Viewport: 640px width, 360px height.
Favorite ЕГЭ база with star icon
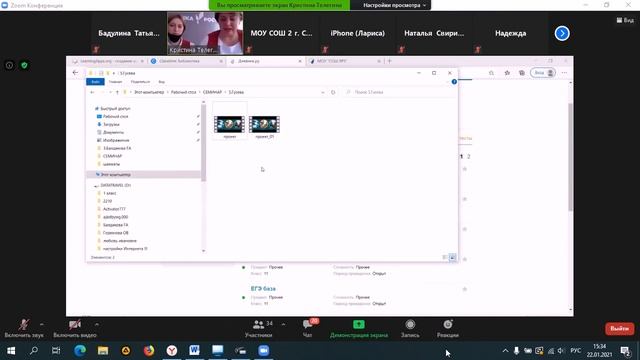464,289
